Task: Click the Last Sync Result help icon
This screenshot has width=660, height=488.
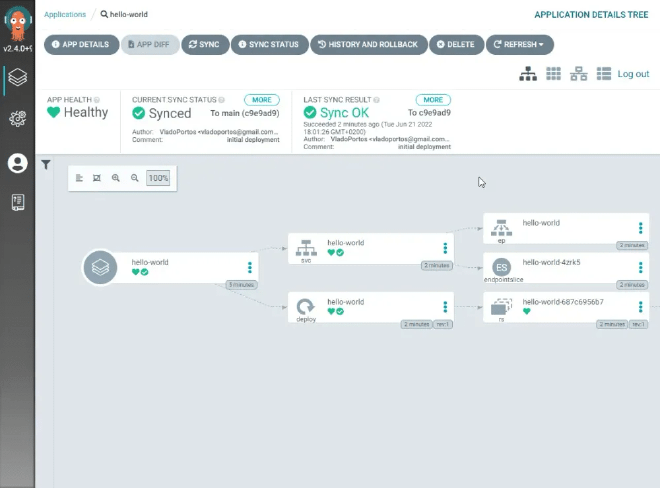Action: click(376, 100)
